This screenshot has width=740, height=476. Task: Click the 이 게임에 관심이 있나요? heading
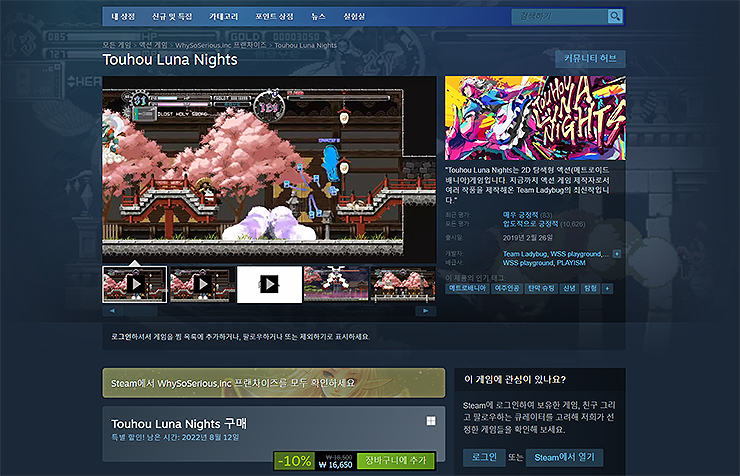pos(515,379)
